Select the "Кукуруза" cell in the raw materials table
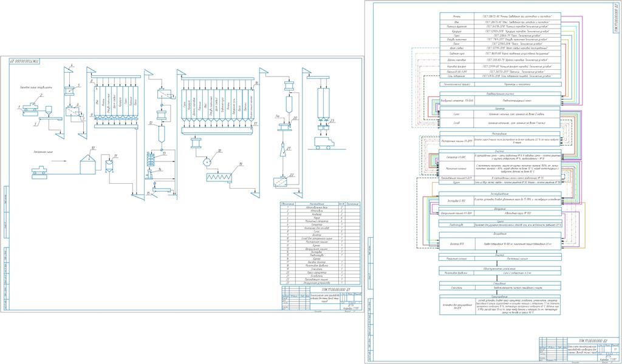Viewport: 622px width, 364px height. pos(457,31)
